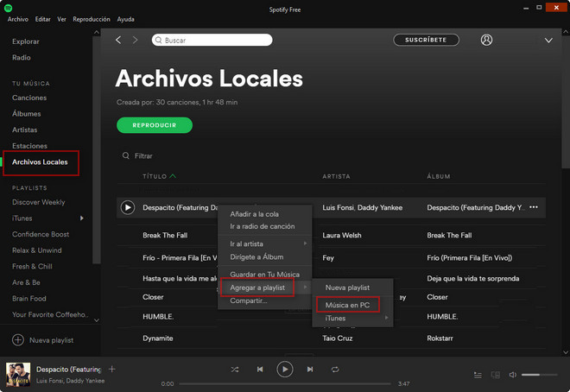Open the Ayuda menu
The image size is (570, 392).
pos(125,19)
